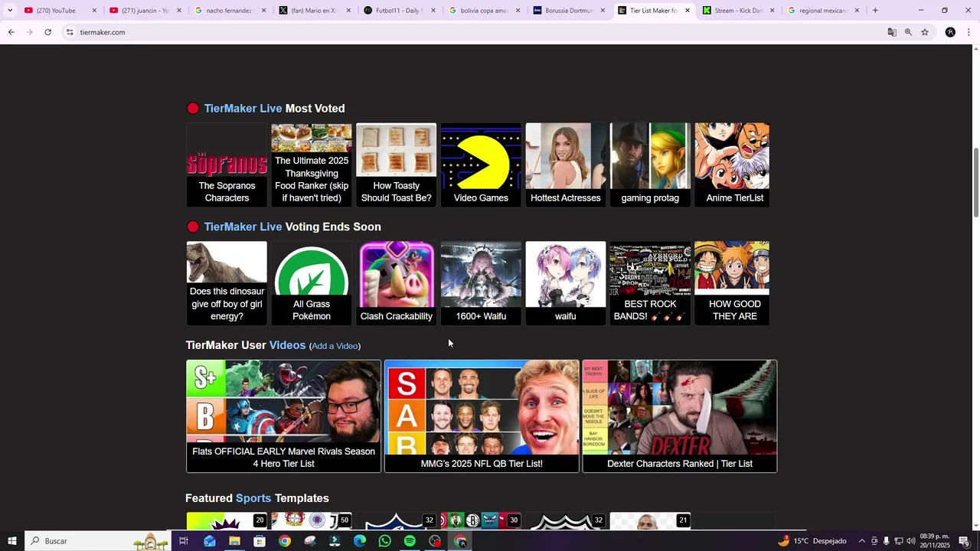Open the site information icon beside URL

69,32
